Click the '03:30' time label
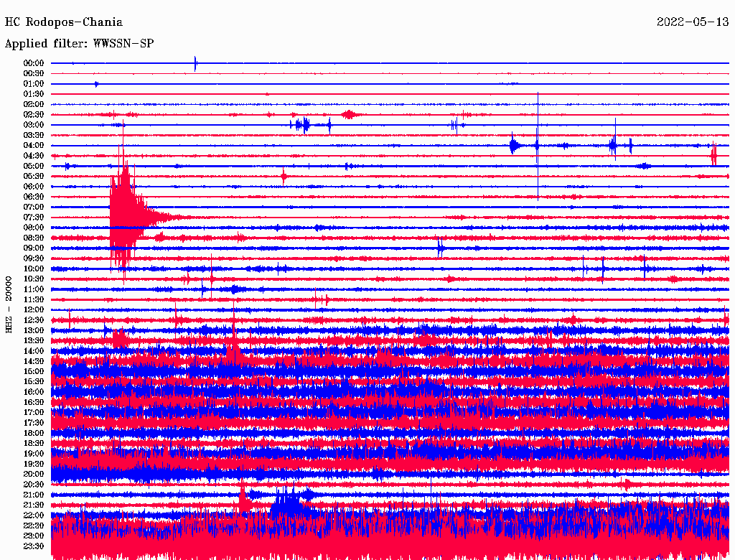 click(34, 135)
